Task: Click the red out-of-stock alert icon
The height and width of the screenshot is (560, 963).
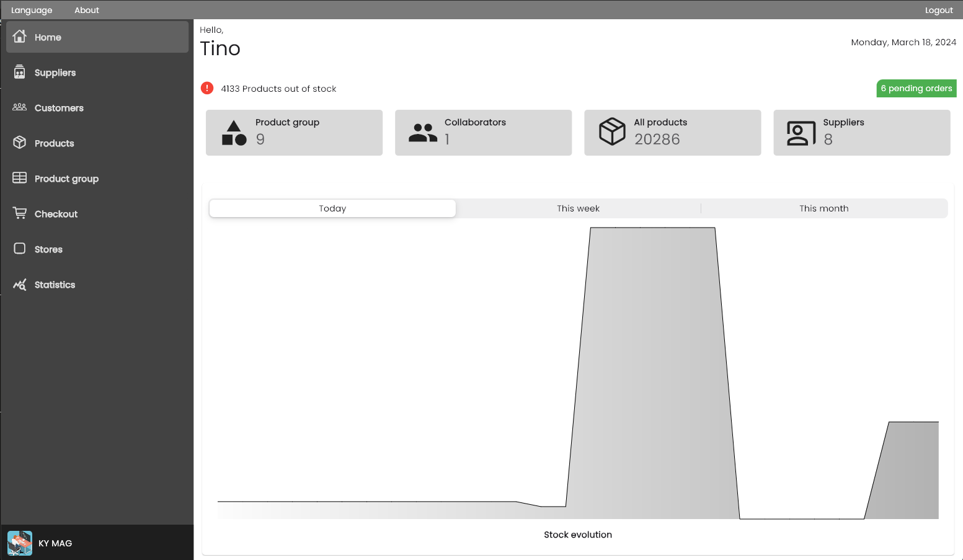Action: point(207,88)
